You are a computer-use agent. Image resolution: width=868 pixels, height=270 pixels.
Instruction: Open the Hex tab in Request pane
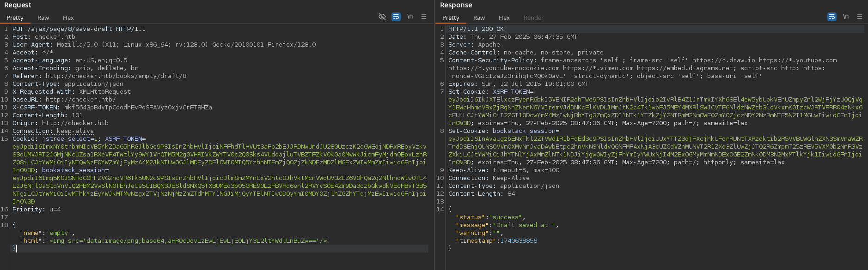click(x=68, y=18)
